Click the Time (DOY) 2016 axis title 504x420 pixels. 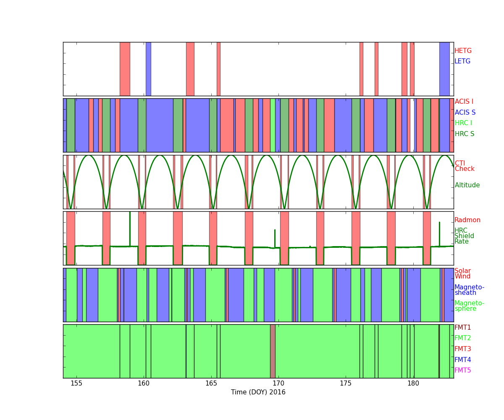coord(258,392)
